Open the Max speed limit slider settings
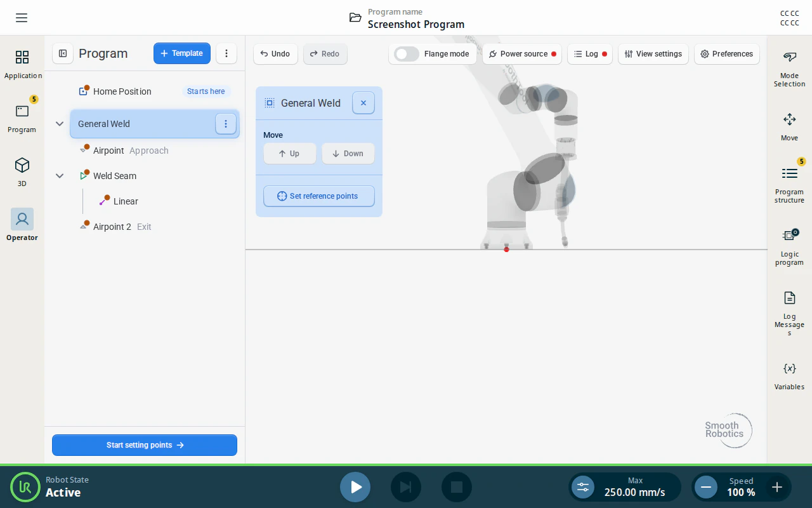The height and width of the screenshot is (508, 812). 583,487
